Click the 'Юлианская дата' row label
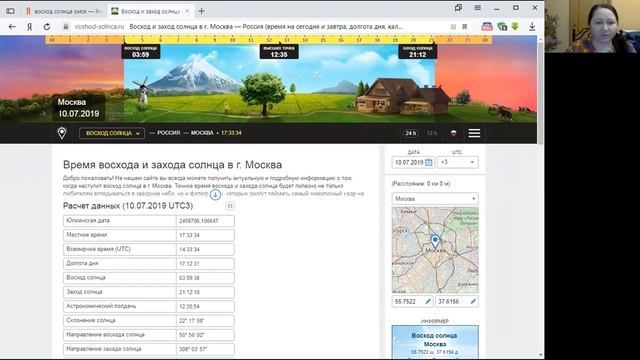This screenshot has width=640, height=360. (x=88, y=220)
